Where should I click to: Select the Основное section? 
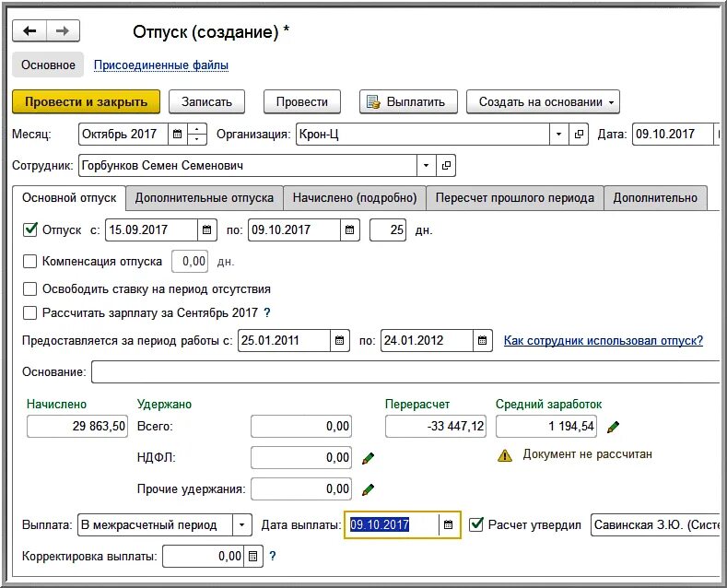click(48, 65)
